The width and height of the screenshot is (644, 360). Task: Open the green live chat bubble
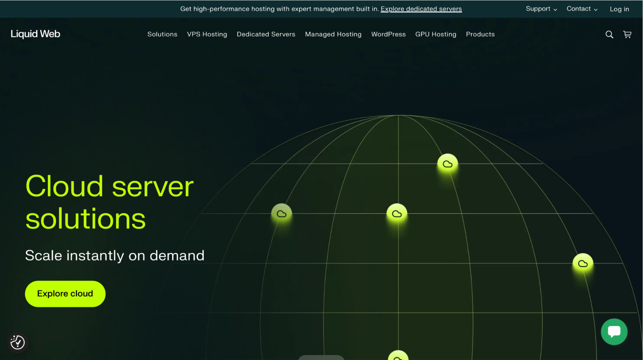(x=613, y=331)
